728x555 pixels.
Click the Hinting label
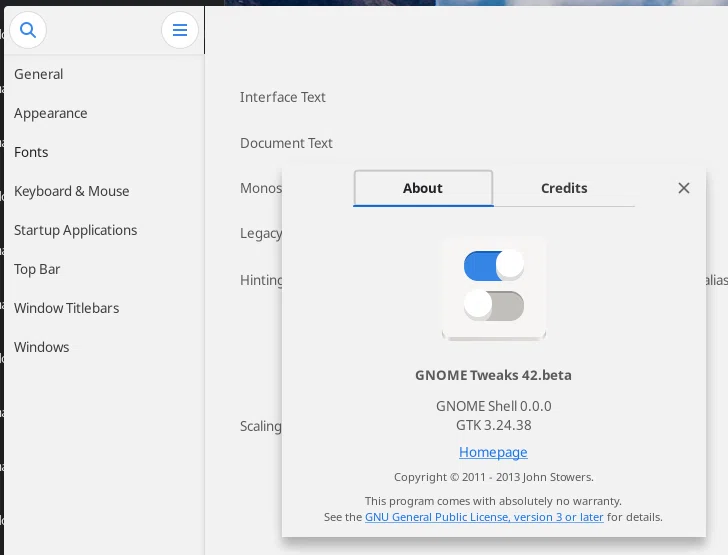click(261, 281)
